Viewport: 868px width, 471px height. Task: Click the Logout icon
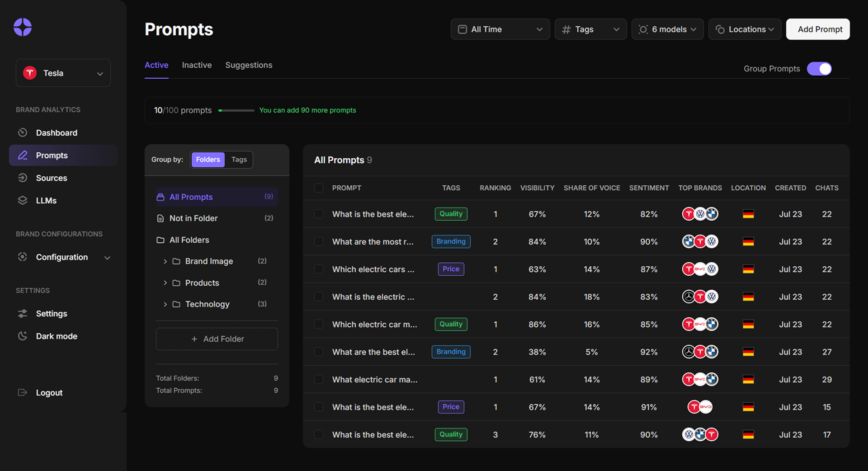tap(23, 392)
